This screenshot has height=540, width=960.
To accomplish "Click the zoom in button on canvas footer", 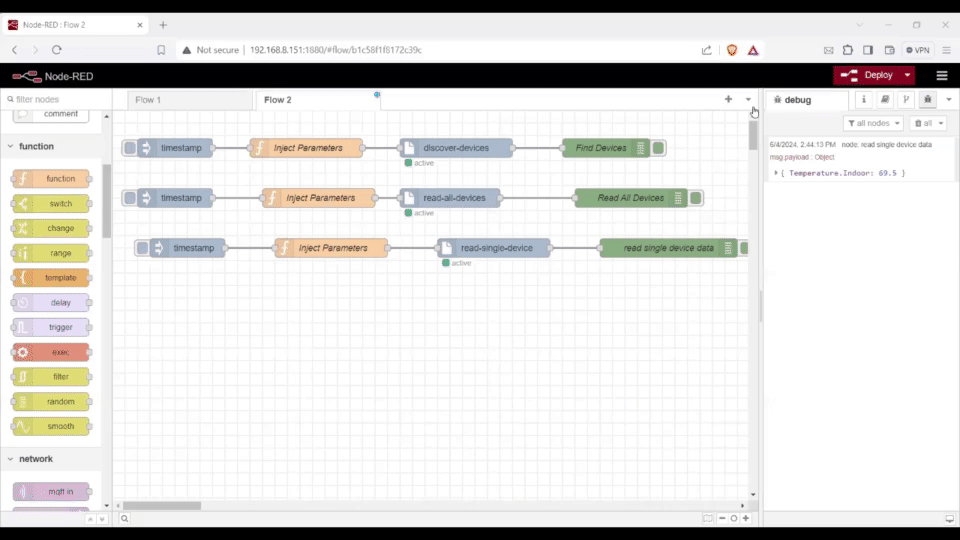I will click(x=746, y=518).
